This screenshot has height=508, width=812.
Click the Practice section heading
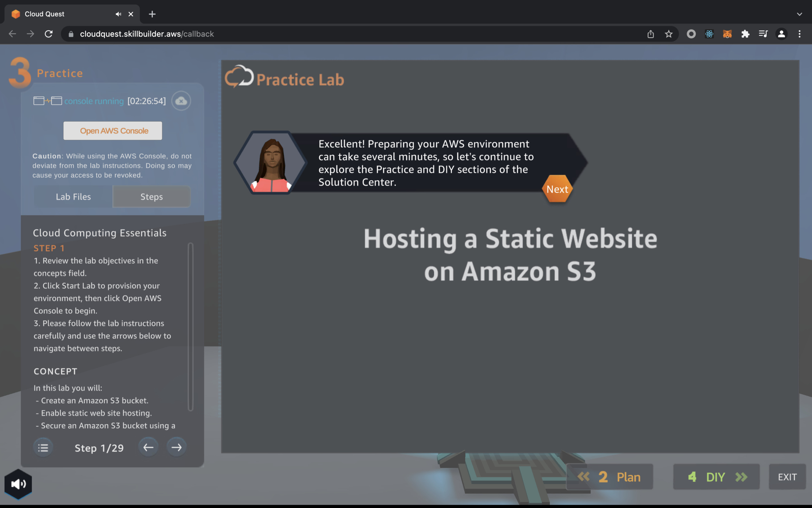point(60,73)
